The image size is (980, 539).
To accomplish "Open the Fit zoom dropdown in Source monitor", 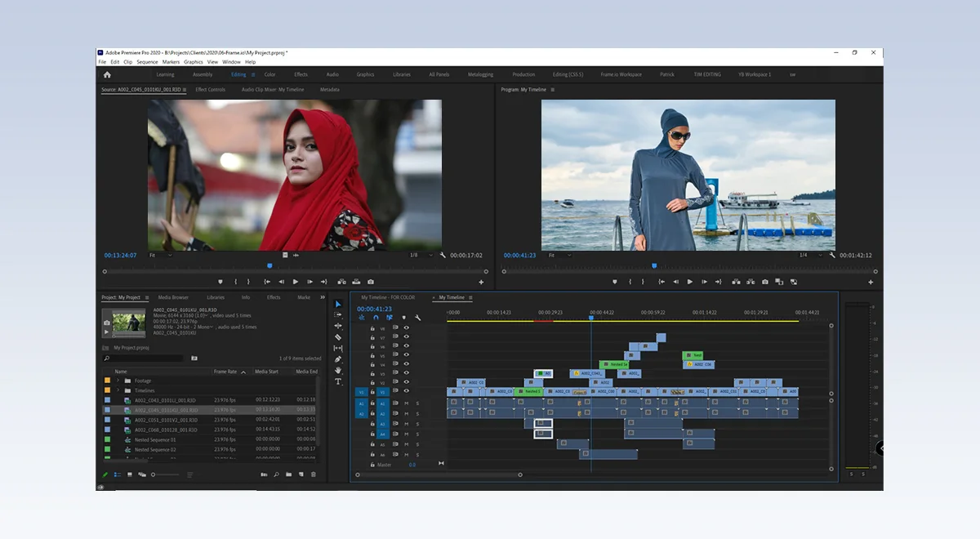I will 162,255.
